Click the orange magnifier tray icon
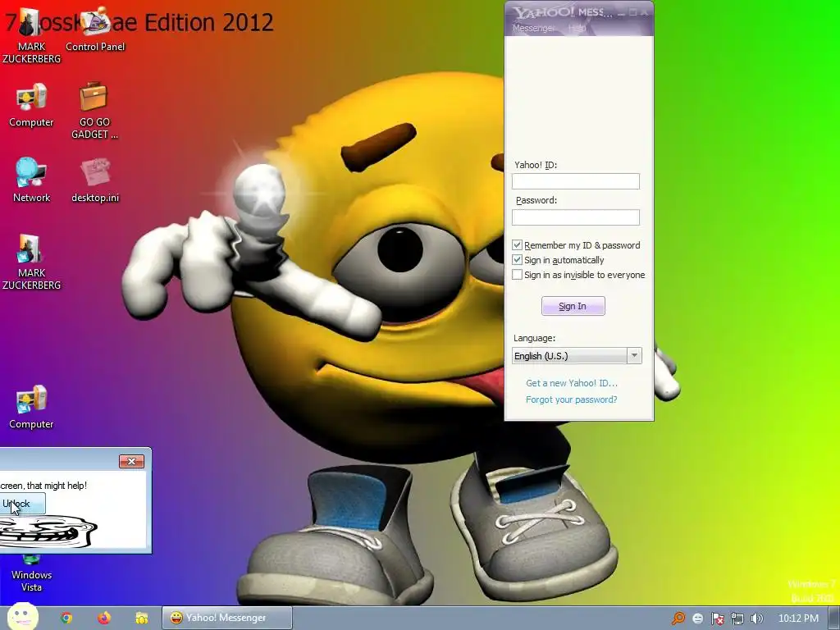This screenshot has height=630, width=840. [678, 619]
